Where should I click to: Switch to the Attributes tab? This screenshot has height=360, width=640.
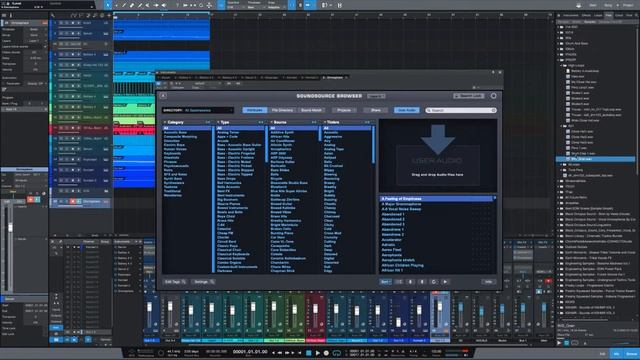click(x=255, y=110)
